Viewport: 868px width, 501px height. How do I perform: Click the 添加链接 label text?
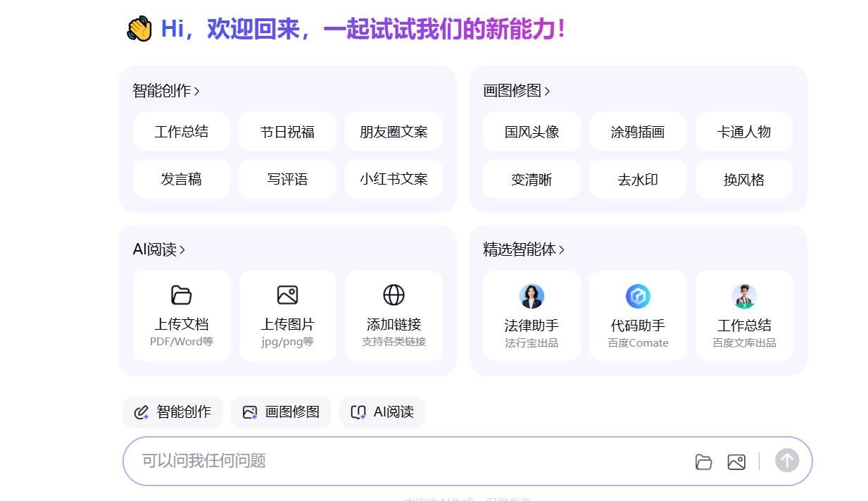[x=394, y=324]
